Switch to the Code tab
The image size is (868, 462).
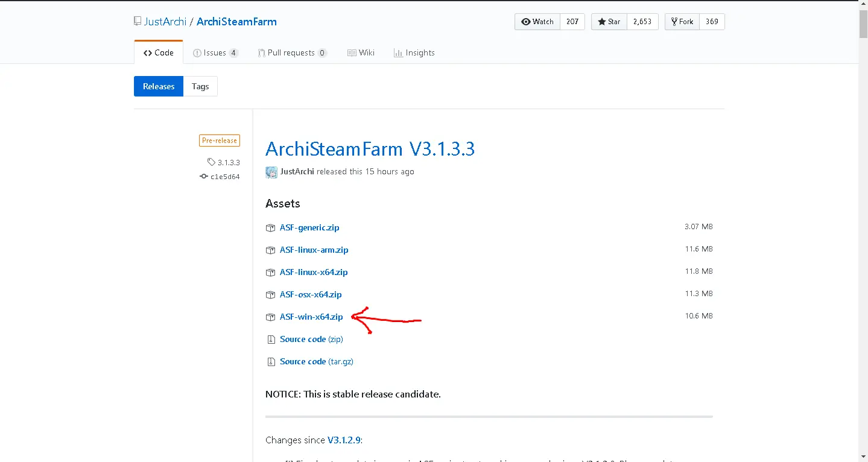pos(159,52)
